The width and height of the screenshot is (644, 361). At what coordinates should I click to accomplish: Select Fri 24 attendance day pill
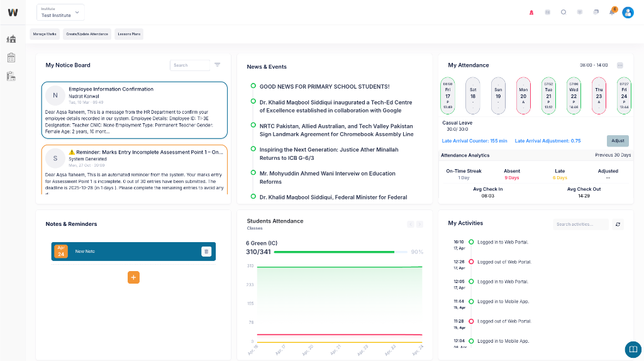point(625,96)
